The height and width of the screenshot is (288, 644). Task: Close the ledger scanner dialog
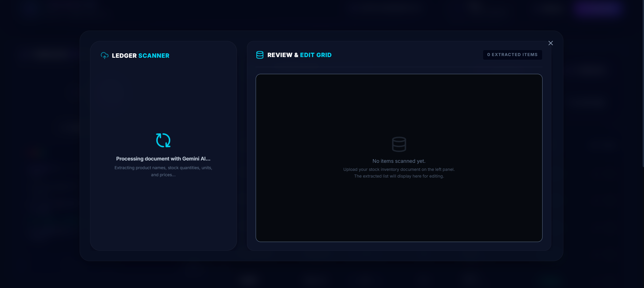coord(550,43)
